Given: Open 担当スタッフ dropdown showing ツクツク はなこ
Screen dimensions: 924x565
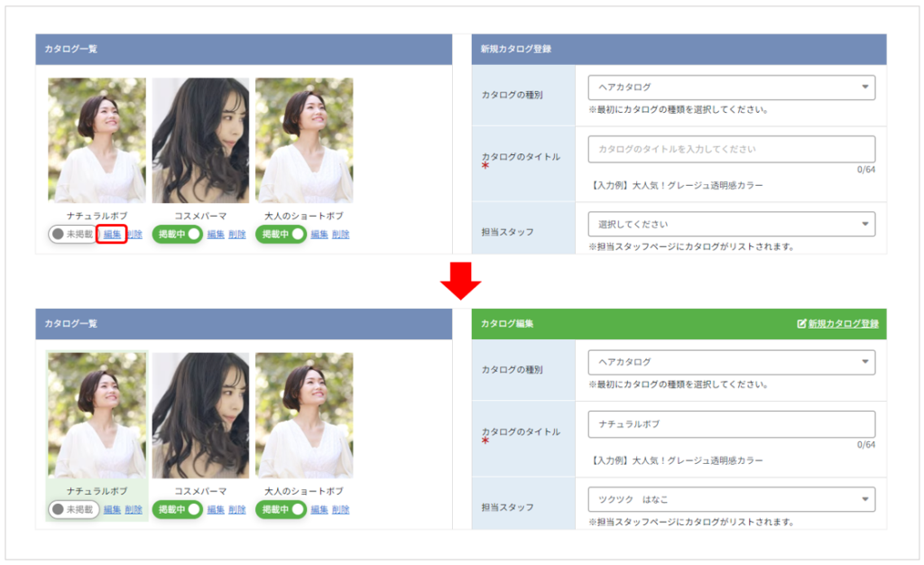Looking at the screenshot, I should pyautogui.click(x=731, y=500).
